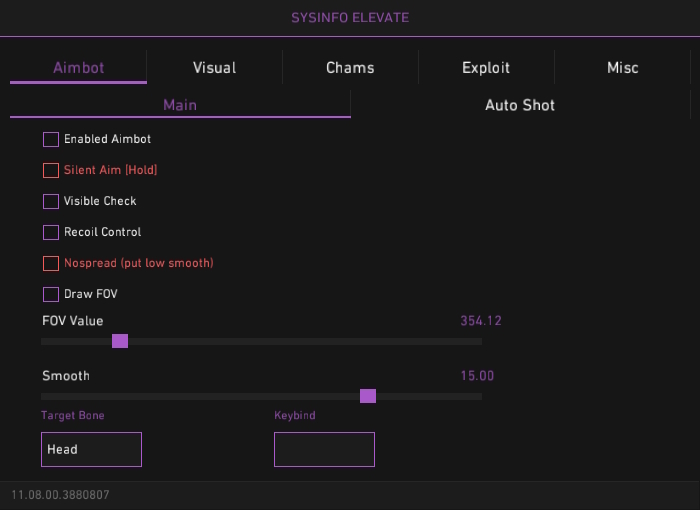The width and height of the screenshot is (700, 510).
Task: Select the Main sub-tab
Action: pos(180,105)
